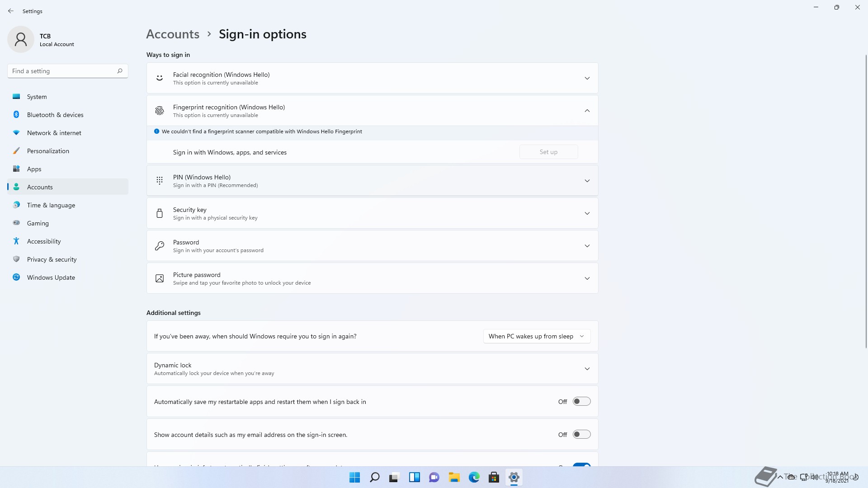This screenshot has width=868, height=488.
Task: Click the Password key icon
Action: coord(160,246)
